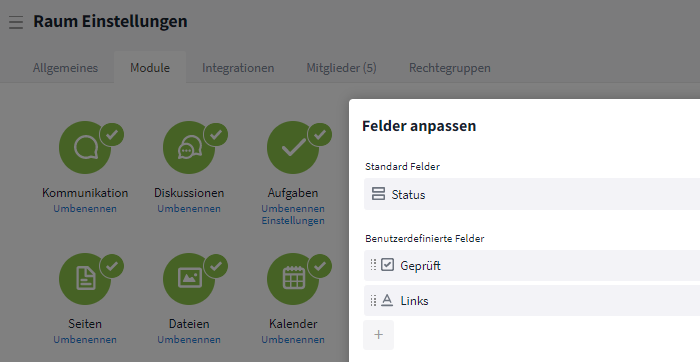Viewport: 700px width, 362px height.
Task: Click the Kommunikation module chat bubble icon
Action: coord(85,148)
